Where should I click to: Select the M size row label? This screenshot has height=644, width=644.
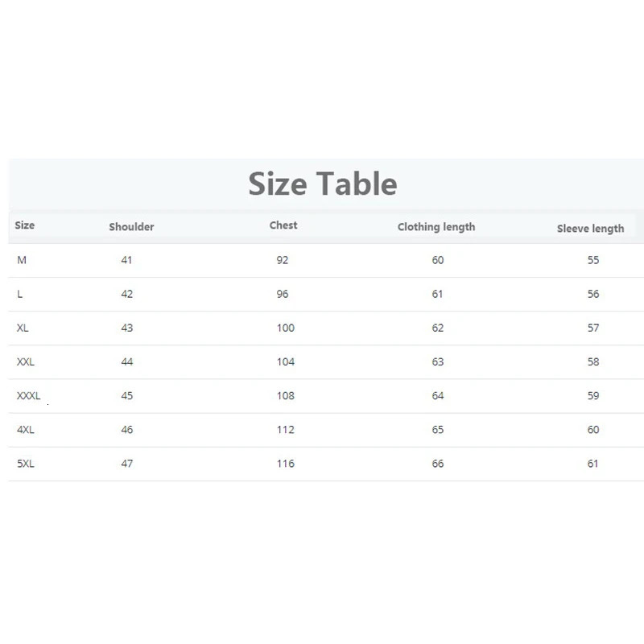[x=22, y=260]
